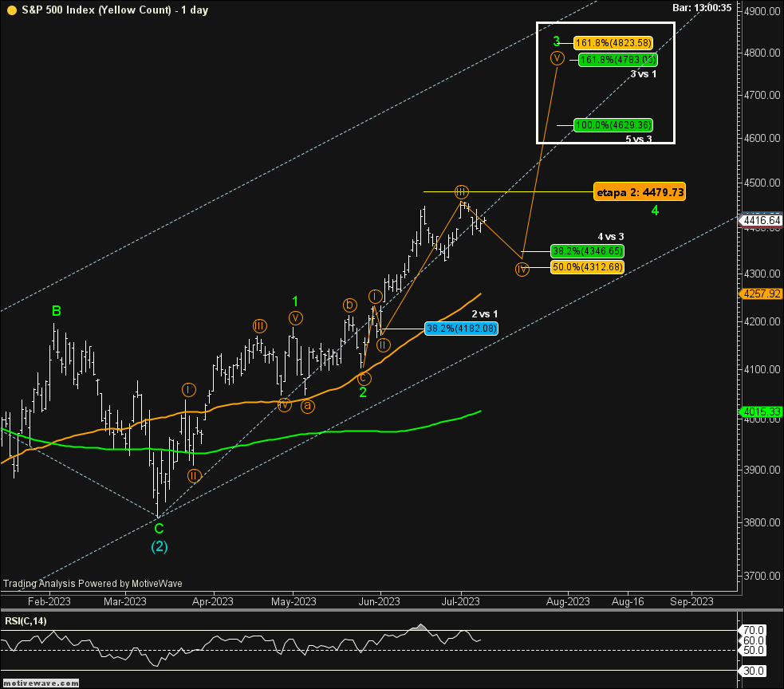Select the green wave 1 label

click(x=296, y=301)
